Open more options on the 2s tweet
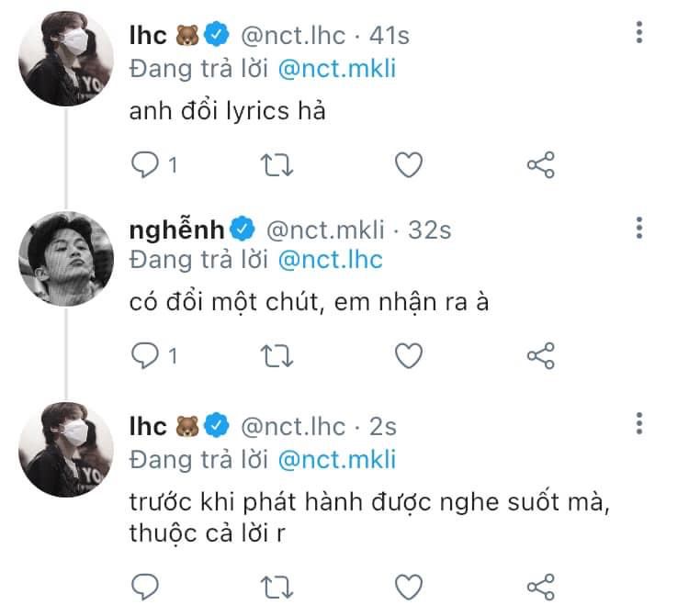The width and height of the screenshot is (689, 616). coord(639,423)
